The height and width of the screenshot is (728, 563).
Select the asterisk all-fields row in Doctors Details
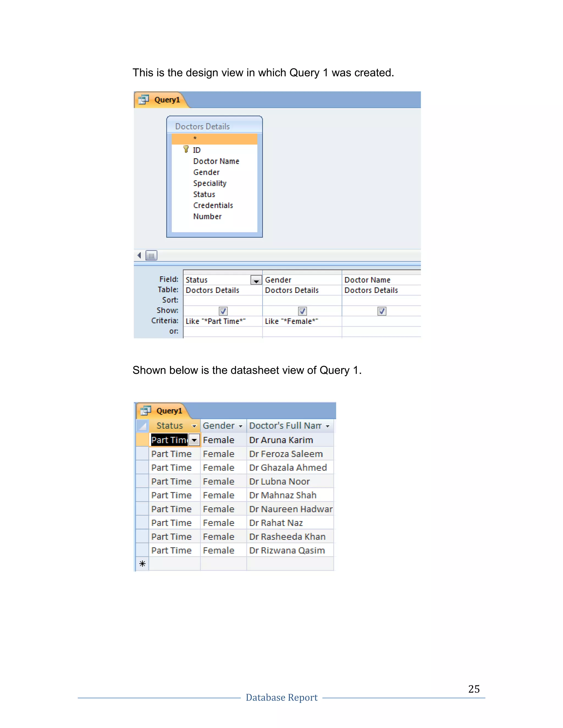[x=214, y=139]
